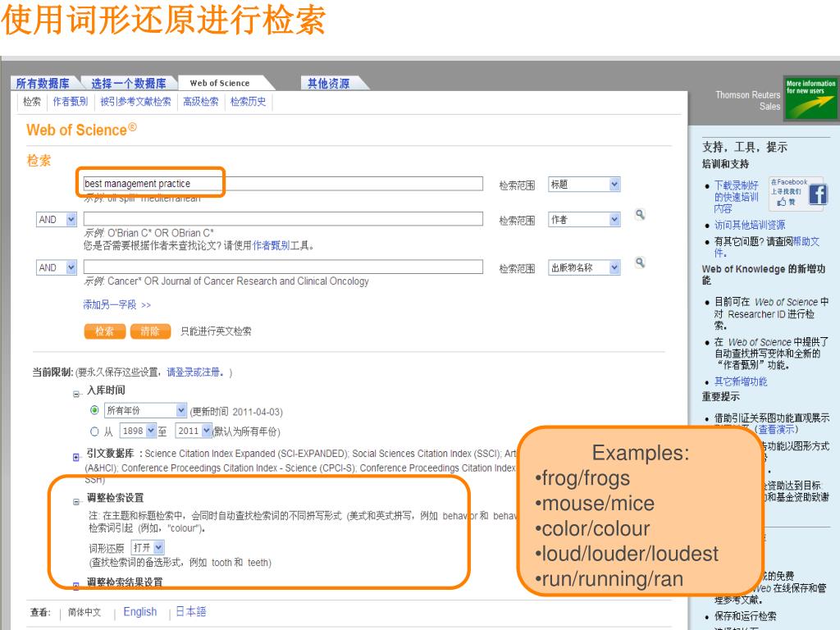Click the Web of Science heading
The image size is (840, 630).
[81, 130]
